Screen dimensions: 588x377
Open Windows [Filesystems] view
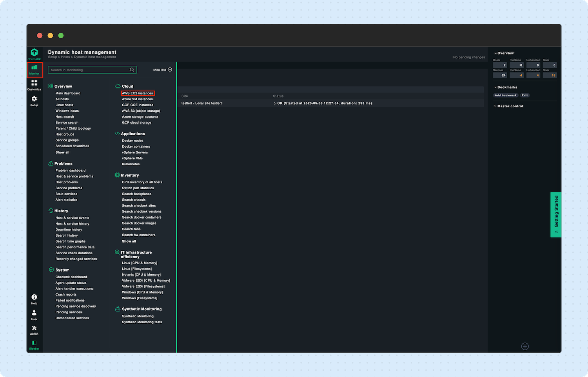(140, 298)
